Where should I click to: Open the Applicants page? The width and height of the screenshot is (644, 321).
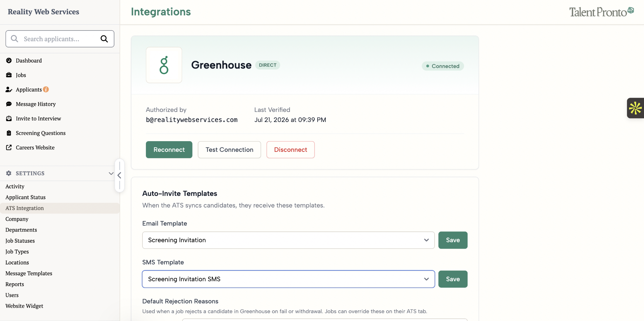29,90
